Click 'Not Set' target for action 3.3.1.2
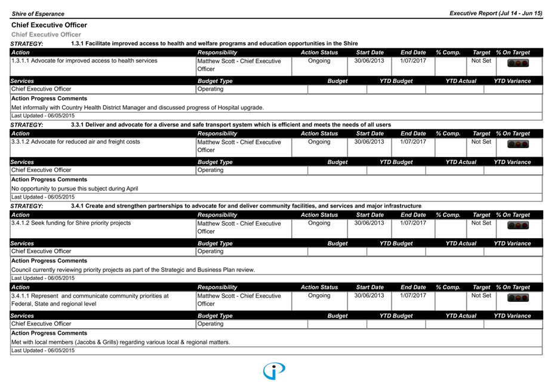Image resolution: width=554 pixels, height=392 pixels. [481, 141]
